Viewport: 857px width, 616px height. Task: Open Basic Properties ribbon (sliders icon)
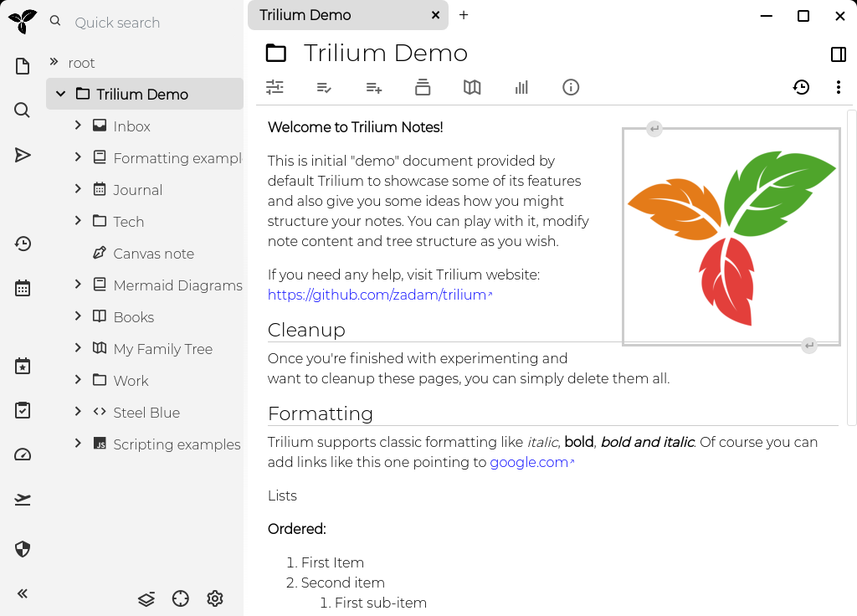tap(275, 86)
